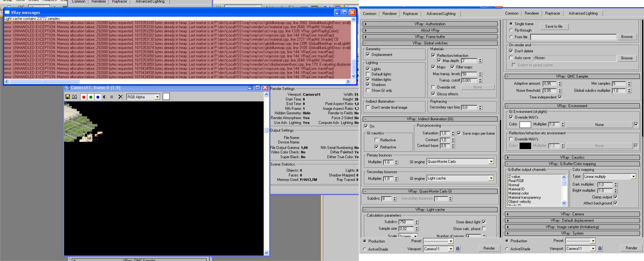Uncheck the Displacement checkbox under Geometry
644x261 pixels.
click(x=368, y=54)
